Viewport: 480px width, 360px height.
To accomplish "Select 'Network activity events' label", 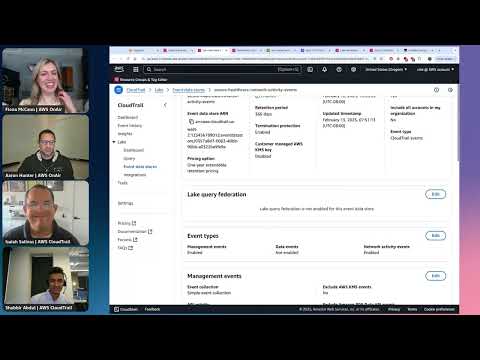I will point(386,247).
